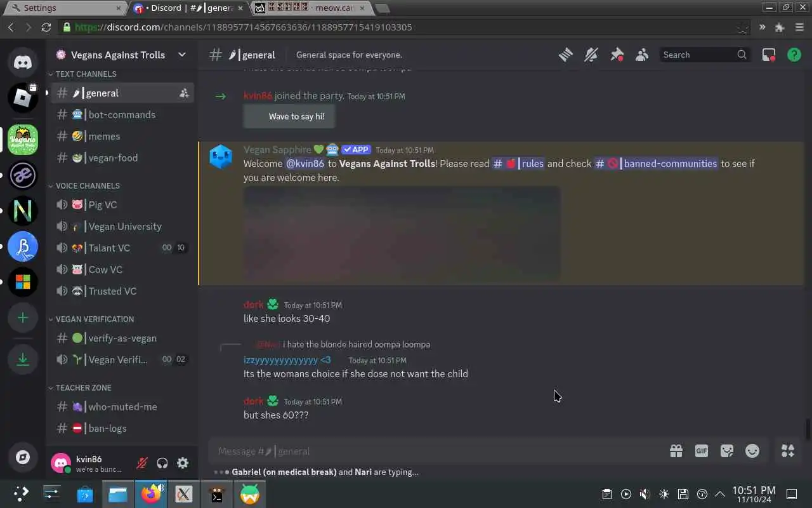The image size is (812, 508).
Task: Open Threads icon in channel header
Action: tap(565, 55)
